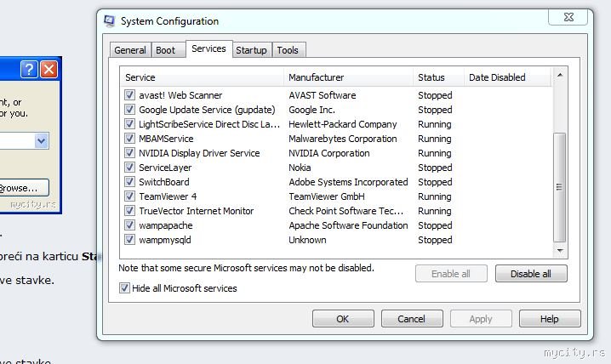Close the System Configuration window
The image size is (611, 364).
(568, 17)
